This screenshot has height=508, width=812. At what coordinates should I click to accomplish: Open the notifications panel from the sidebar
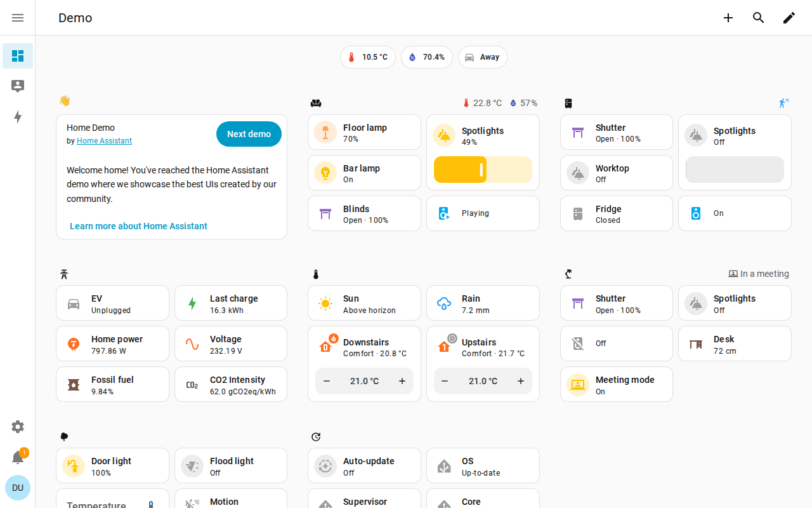click(18, 457)
